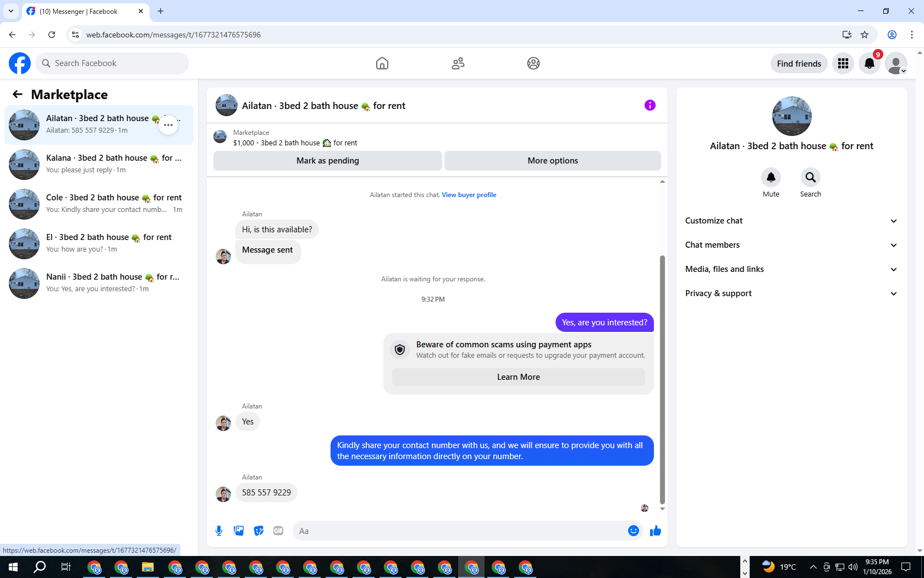Open the weather widget showing 19°C
The width and height of the screenshot is (924, 578).
tap(779, 567)
